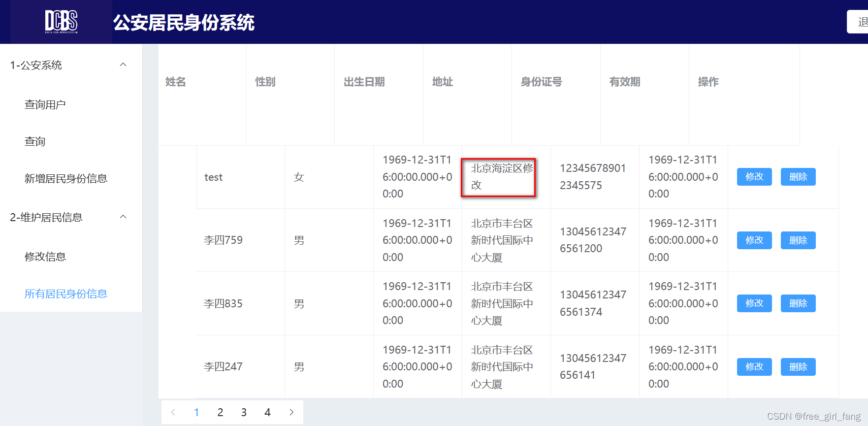Image resolution: width=868 pixels, height=426 pixels.
Task: Click 删除 button for 李四759 row
Action: pos(798,240)
